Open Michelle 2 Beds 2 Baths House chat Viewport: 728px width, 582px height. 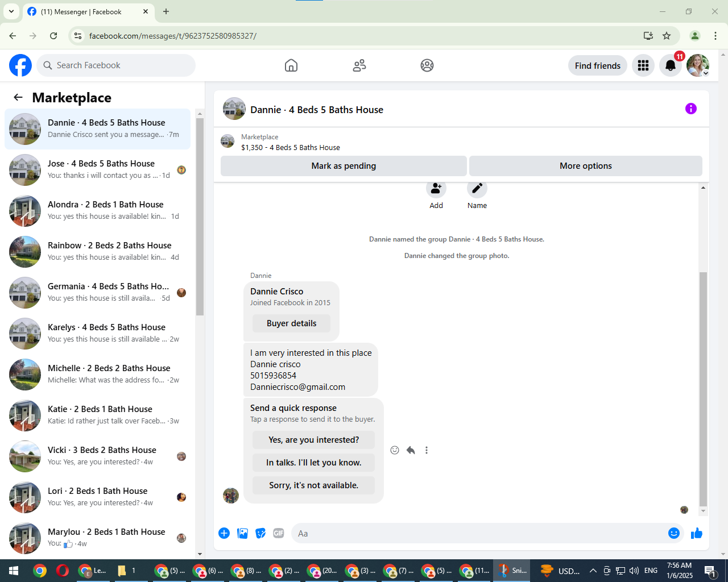coord(98,375)
